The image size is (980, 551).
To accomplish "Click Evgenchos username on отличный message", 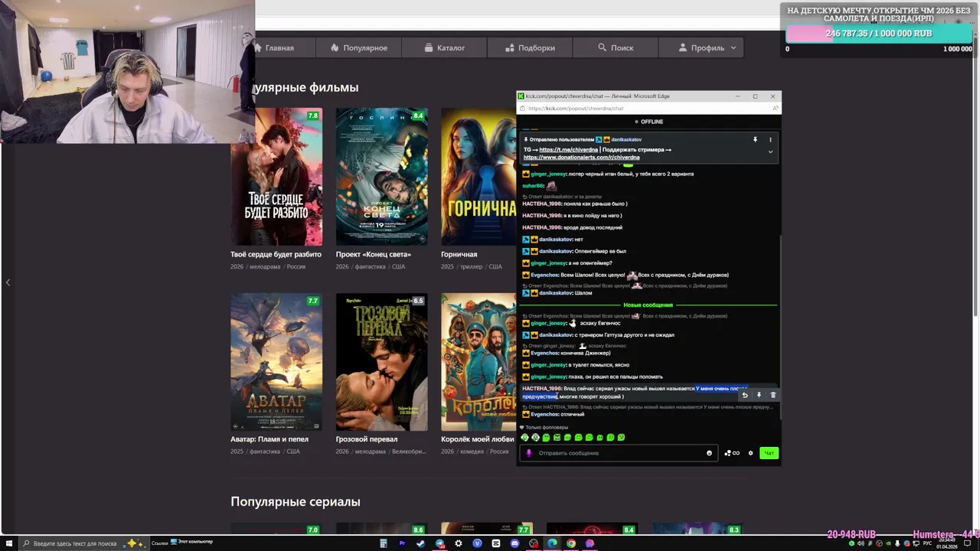I will (x=544, y=414).
